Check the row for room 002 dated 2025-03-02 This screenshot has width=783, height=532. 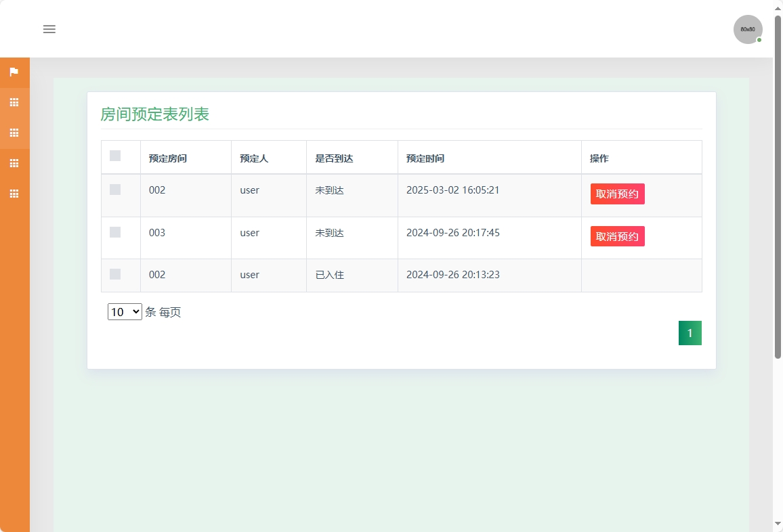(x=114, y=190)
